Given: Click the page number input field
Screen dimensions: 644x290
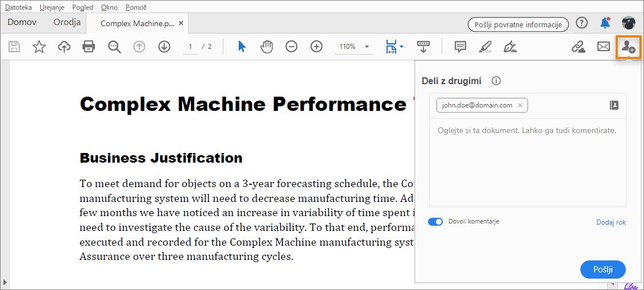Looking at the screenshot, I should [x=190, y=47].
